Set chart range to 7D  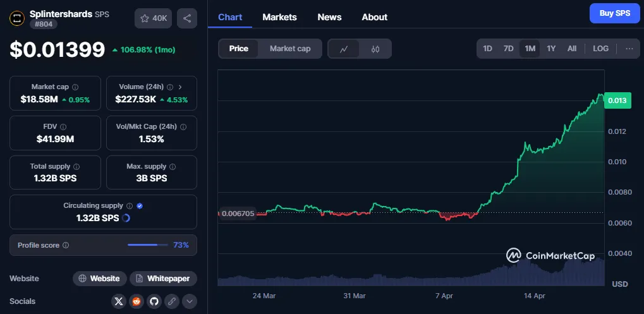509,49
